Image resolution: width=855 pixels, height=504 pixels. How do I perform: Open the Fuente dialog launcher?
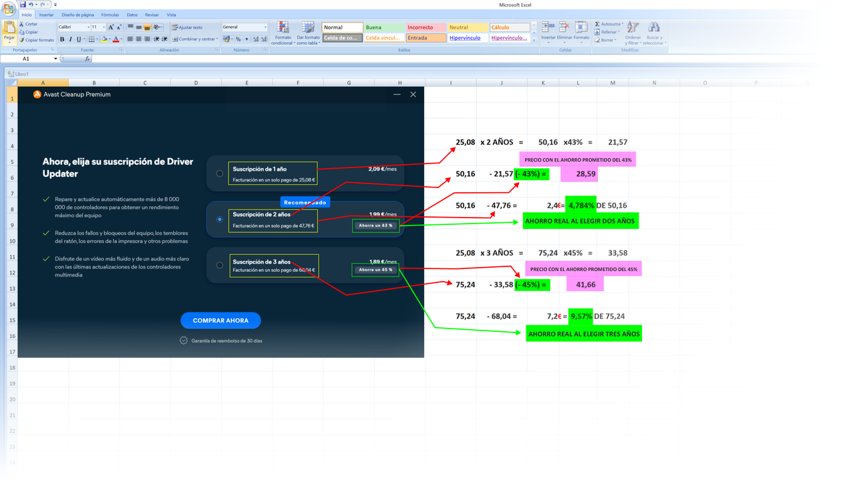pyautogui.click(x=120, y=50)
